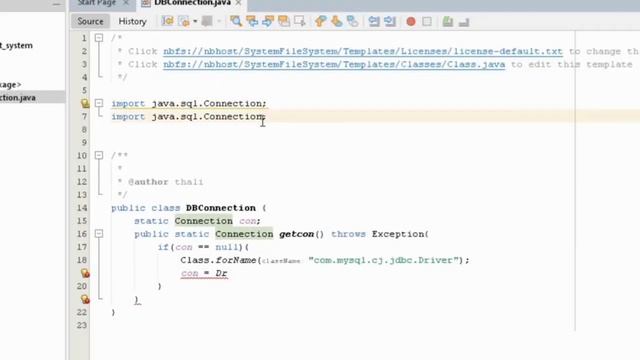
Task: Click the '@author thali' comment text
Action: click(x=165, y=182)
